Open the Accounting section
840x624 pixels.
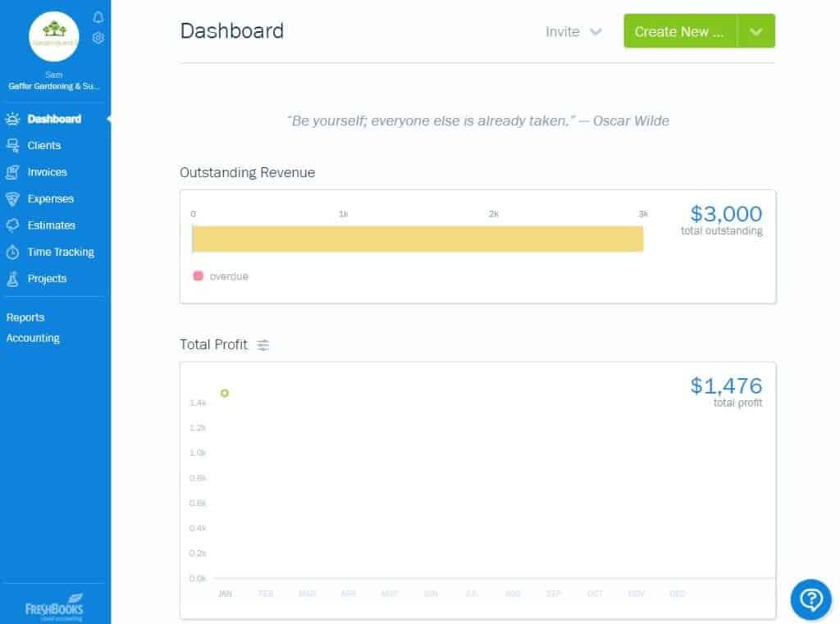(33, 338)
